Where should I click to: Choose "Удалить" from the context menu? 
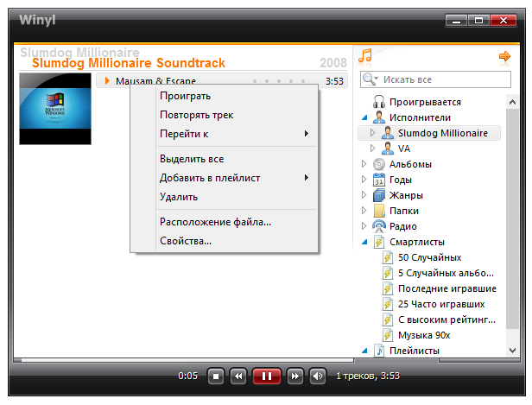pos(224,197)
